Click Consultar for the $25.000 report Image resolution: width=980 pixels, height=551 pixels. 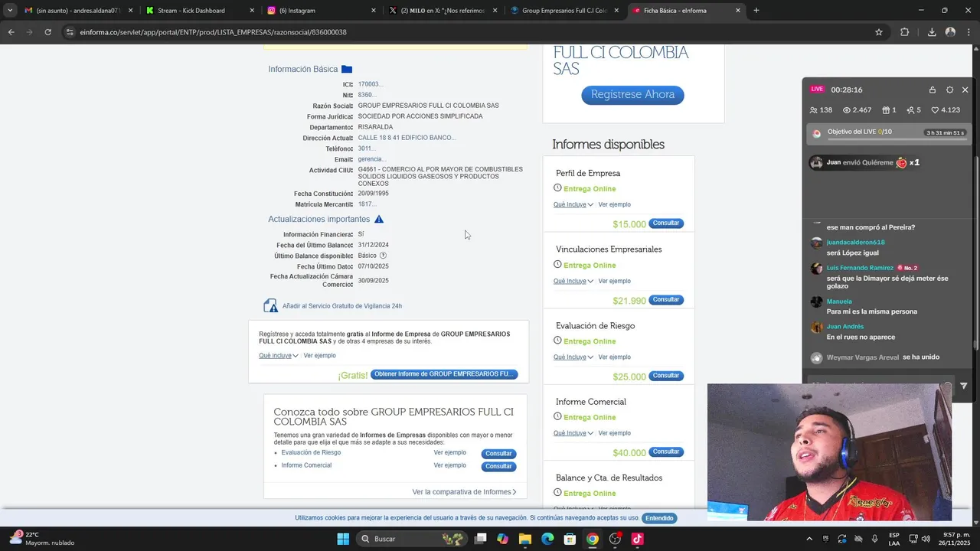[x=666, y=376]
